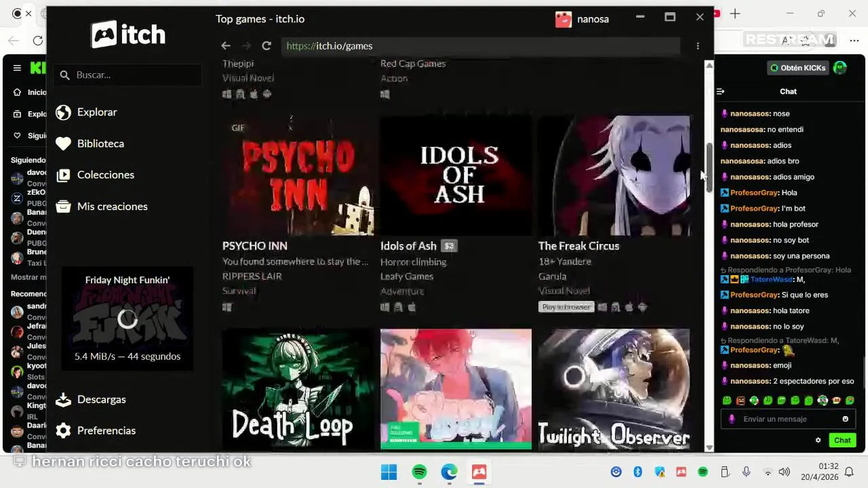Screen dimensions: 868x488
Task: Click the Friday Night Funkin' download progress card
Action: [127, 319]
